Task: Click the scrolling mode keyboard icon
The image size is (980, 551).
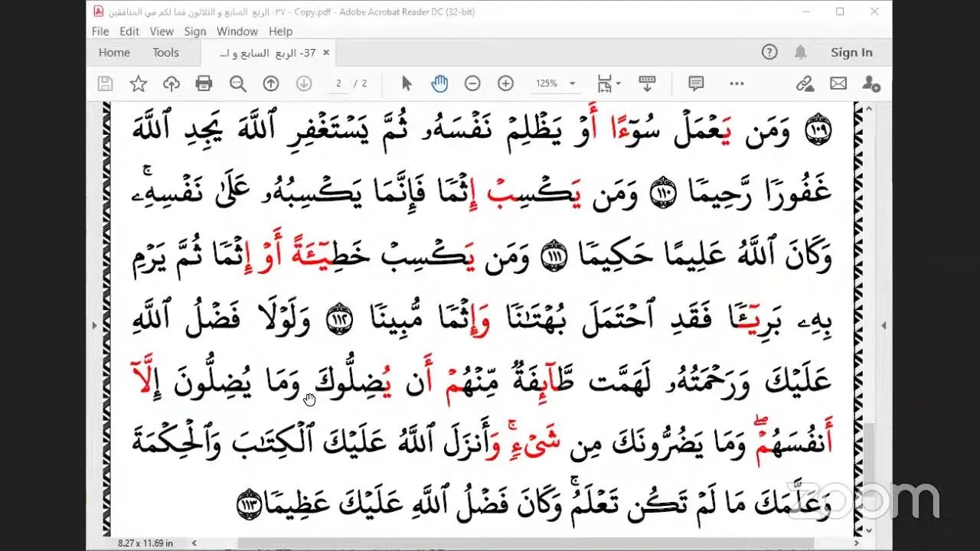Action: (647, 83)
